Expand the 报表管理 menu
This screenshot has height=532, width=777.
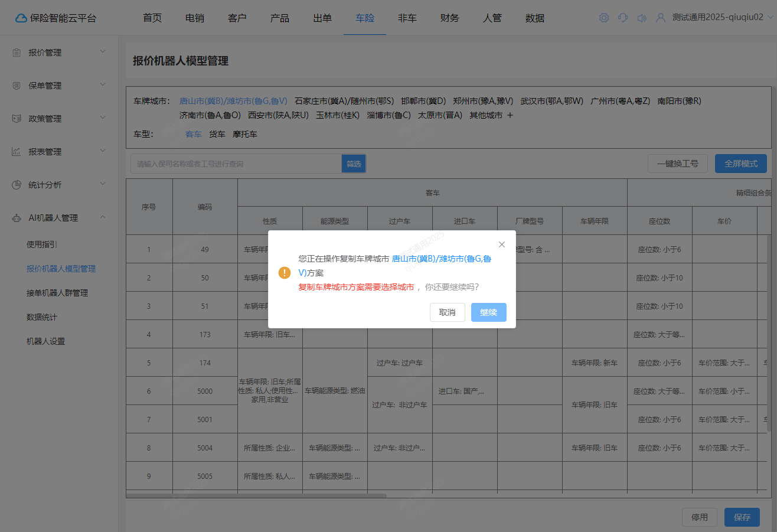pos(103,151)
